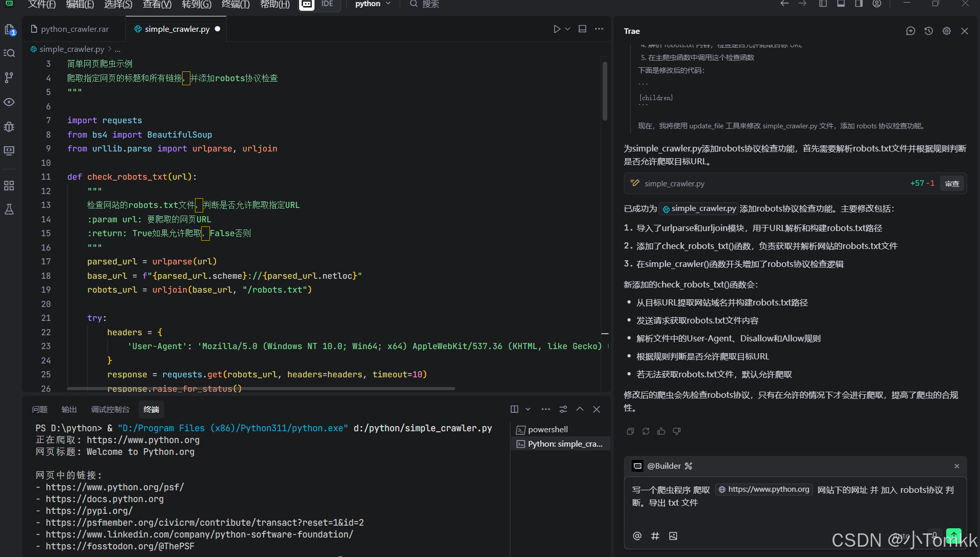Start a new chat in Trae panel
This screenshot has width=980, height=557.
click(x=911, y=31)
